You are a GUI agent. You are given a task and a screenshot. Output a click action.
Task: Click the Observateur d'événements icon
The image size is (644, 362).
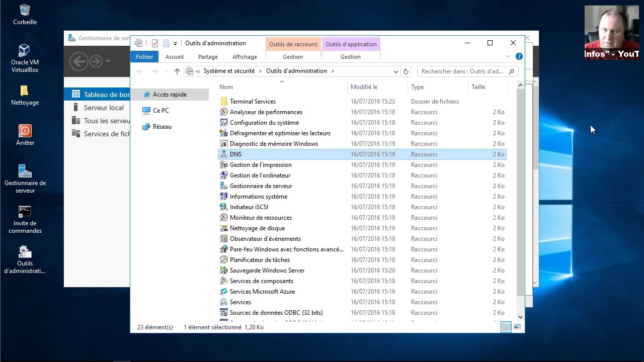[224, 239]
